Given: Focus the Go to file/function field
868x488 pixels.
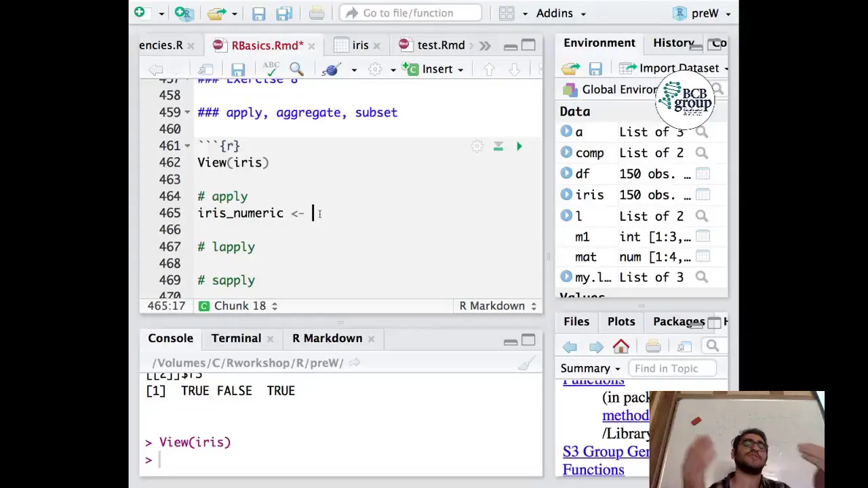Looking at the screenshot, I should [411, 13].
